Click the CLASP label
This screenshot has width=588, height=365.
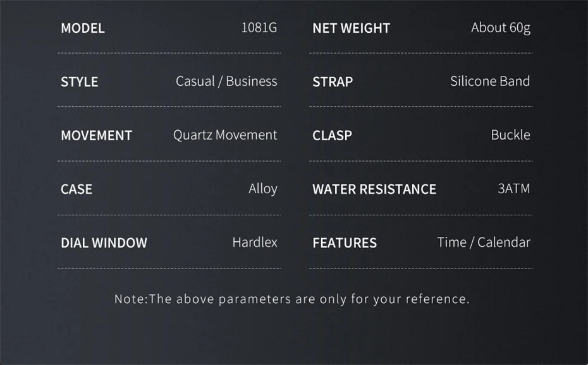(x=332, y=136)
